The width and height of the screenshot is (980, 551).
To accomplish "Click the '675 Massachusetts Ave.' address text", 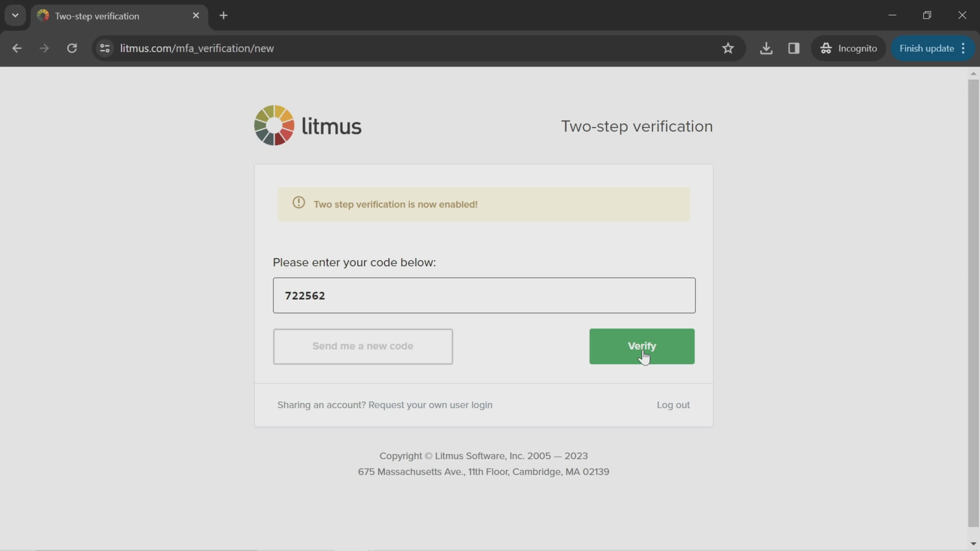I will [484, 472].
